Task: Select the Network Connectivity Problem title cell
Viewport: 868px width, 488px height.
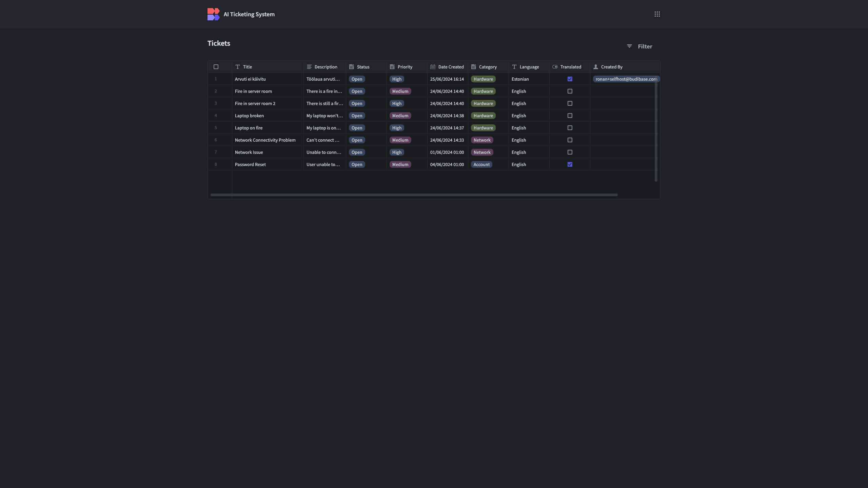Action: pyautogui.click(x=268, y=140)
